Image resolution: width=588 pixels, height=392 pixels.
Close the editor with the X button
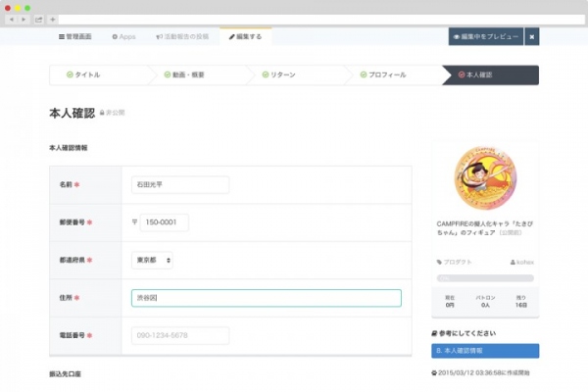coord(532,37)
